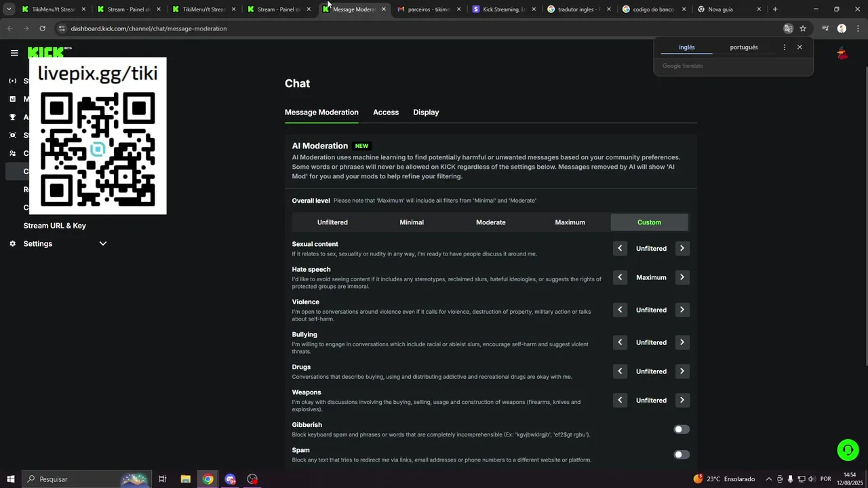Click the Stream broadcast icon in the sidebar
Screen dimensions: 868x488
coord(12,81)
